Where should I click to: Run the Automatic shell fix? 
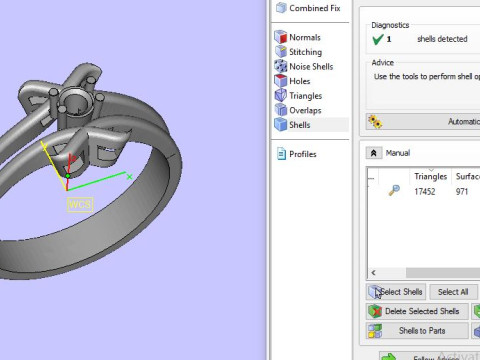click(423, 122)
